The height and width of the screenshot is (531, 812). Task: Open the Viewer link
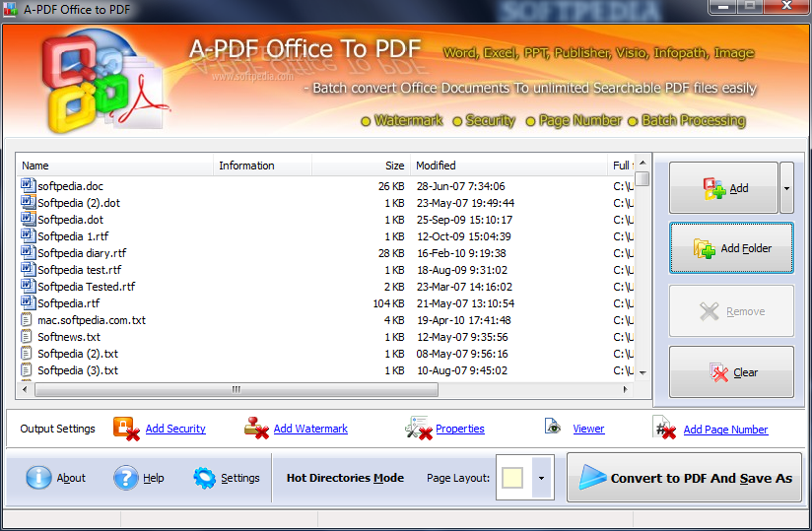(588, 429)
